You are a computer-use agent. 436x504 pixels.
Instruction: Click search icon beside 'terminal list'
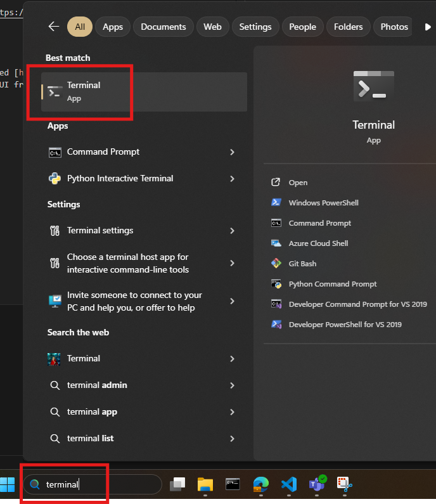point(55,439)
